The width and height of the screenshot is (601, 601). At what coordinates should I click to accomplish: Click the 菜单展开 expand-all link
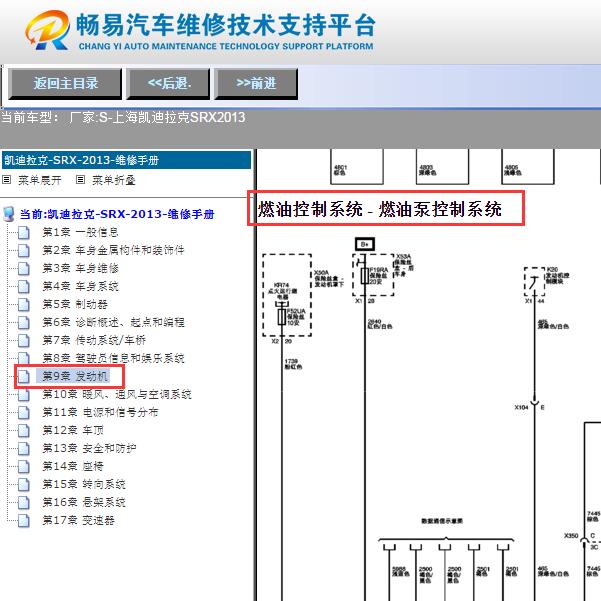click(40, 180)
